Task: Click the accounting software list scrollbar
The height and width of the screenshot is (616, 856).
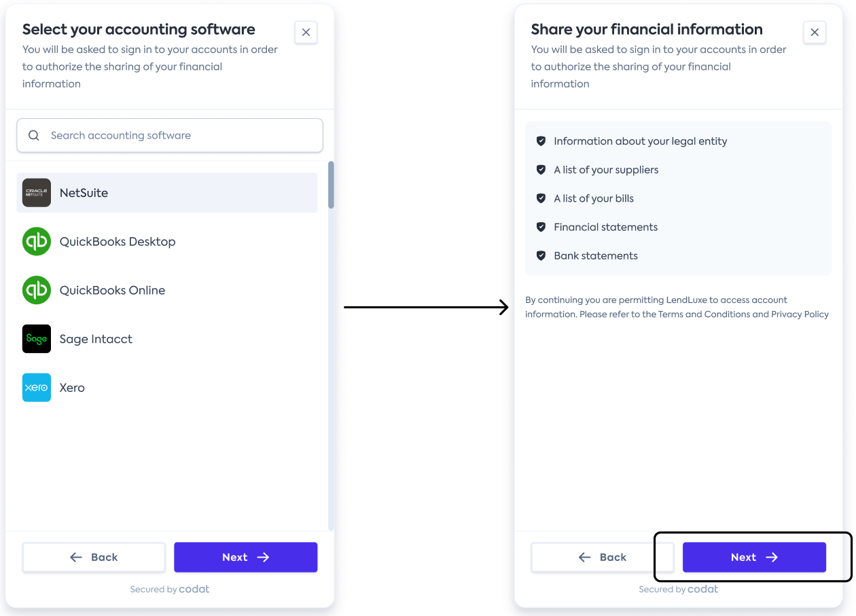Action: point(331,185)
